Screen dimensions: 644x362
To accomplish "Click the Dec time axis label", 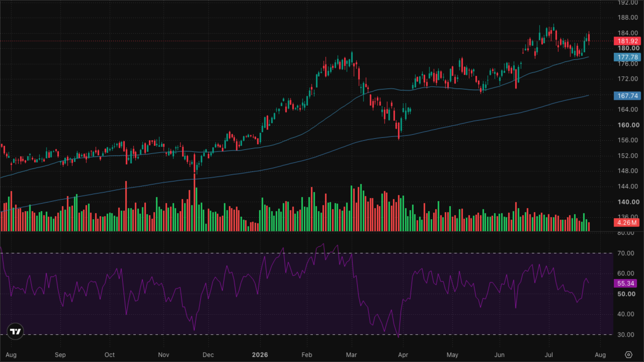I will tap(208, 355).
